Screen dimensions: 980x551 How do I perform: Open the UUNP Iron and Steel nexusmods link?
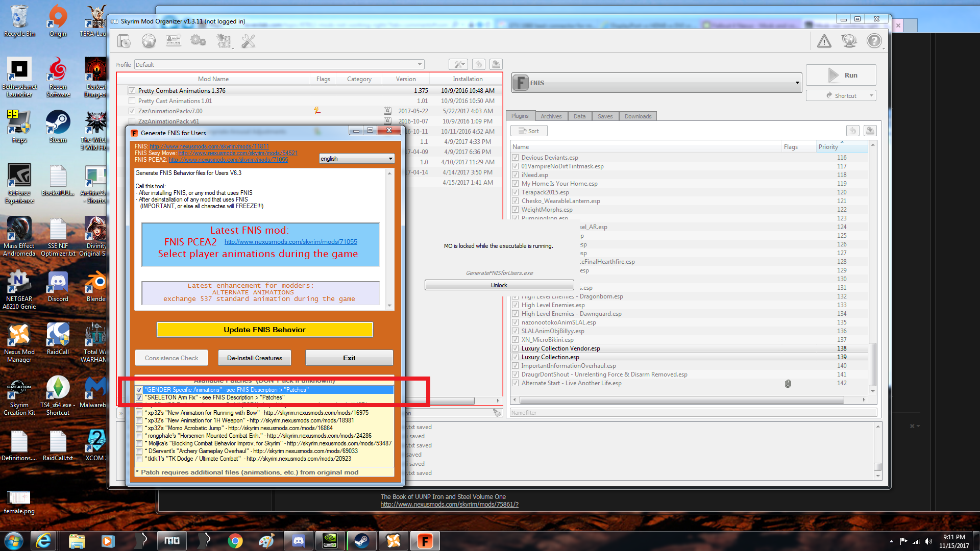449,505
